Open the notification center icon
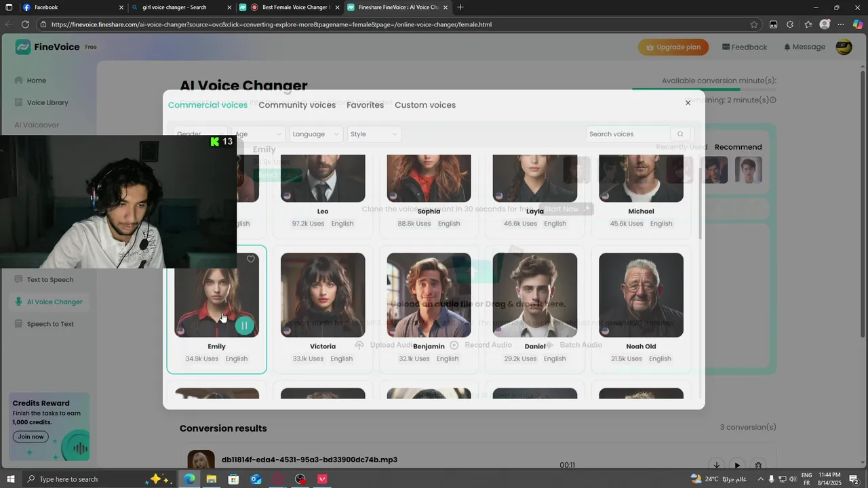The width and height of the screenshot is (868, 488). tap(854, 479)
